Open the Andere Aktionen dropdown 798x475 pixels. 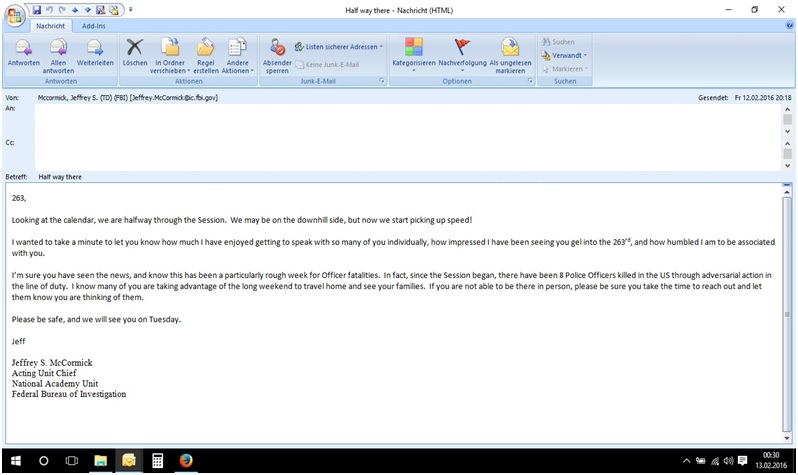pyautogui.click(x=237, y=56)
